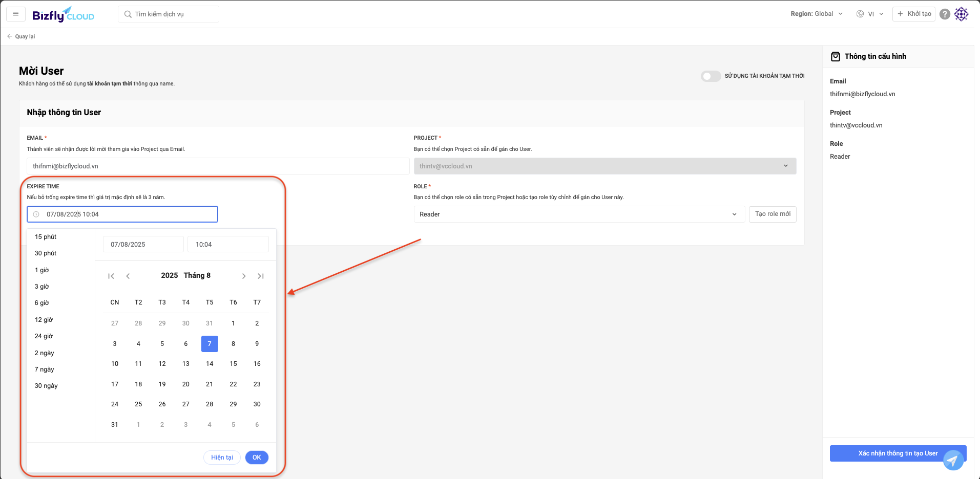The image size is (980, 479).
Task: Click the Hiện tại button
Action: [222, 458]
